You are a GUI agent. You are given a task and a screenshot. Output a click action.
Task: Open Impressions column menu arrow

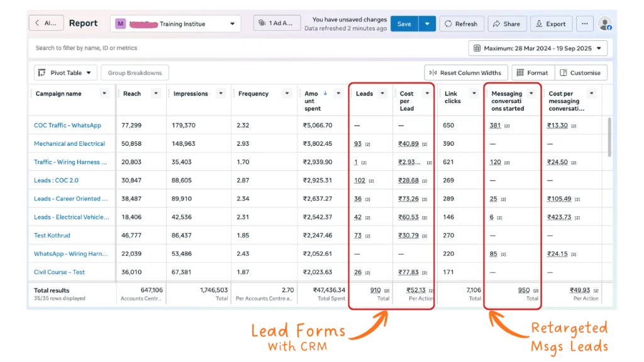221,94
